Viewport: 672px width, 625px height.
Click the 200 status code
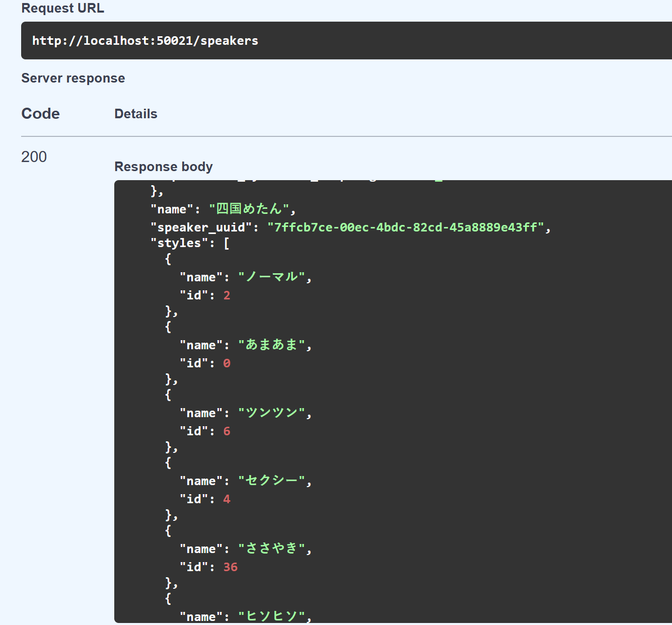34,157
